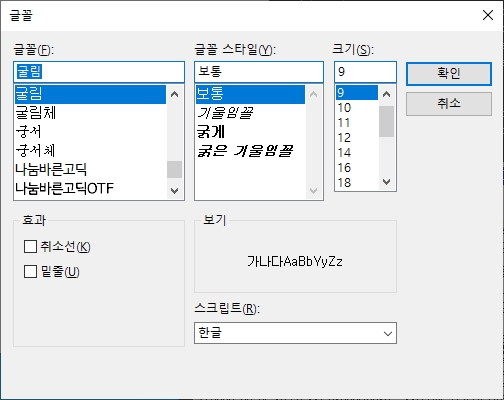Select 나눔바른고딕OTF in the font list

click(x=90, y=188)
